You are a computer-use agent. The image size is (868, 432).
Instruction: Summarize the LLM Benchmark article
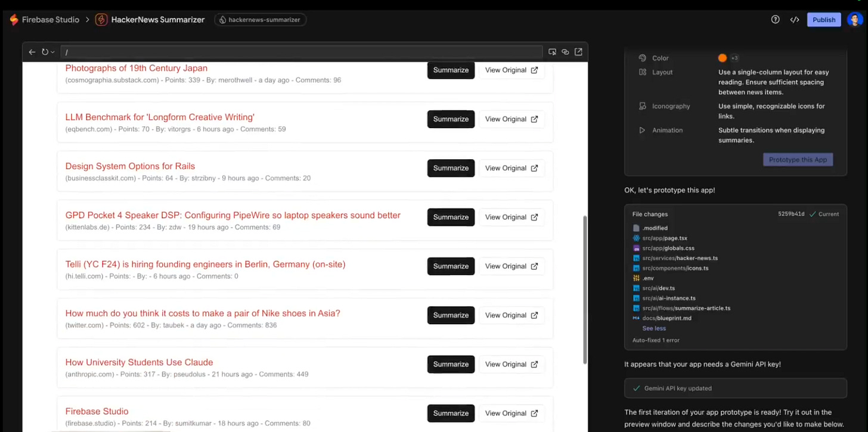451,119
